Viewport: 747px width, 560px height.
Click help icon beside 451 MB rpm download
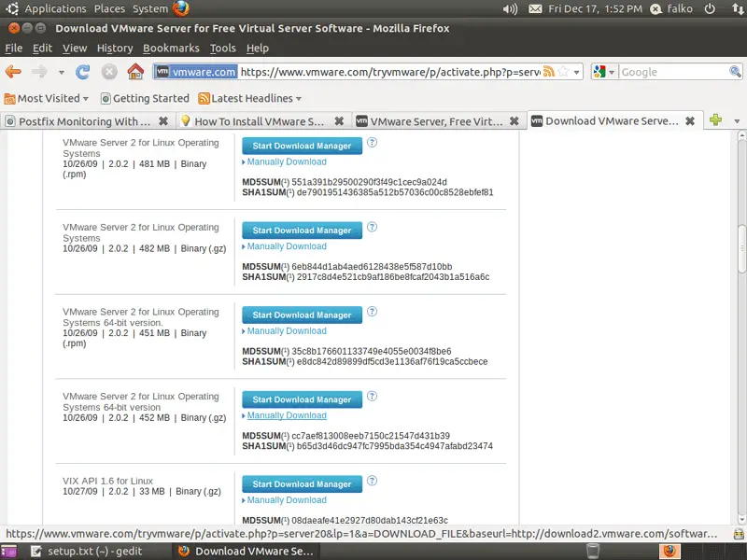372,312
